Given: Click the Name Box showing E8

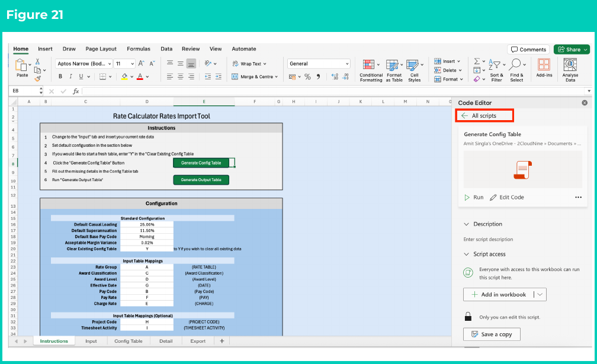Looking at the screenshot, I should click(x=26, y=91).
